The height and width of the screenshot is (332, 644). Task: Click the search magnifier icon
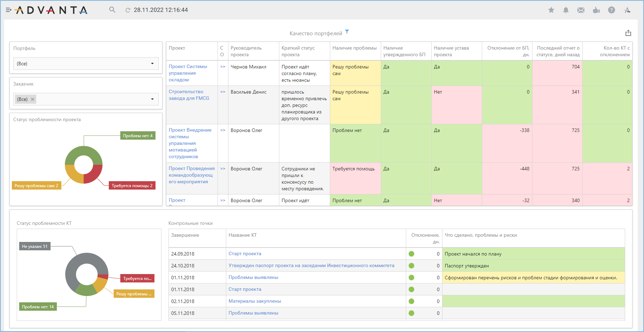pos(112,10)
